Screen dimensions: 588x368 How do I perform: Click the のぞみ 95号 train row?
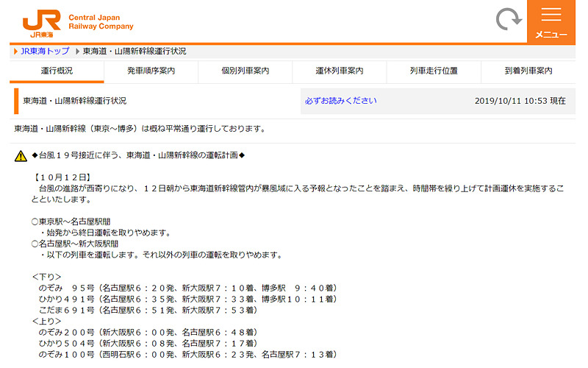tap(188, 288)
